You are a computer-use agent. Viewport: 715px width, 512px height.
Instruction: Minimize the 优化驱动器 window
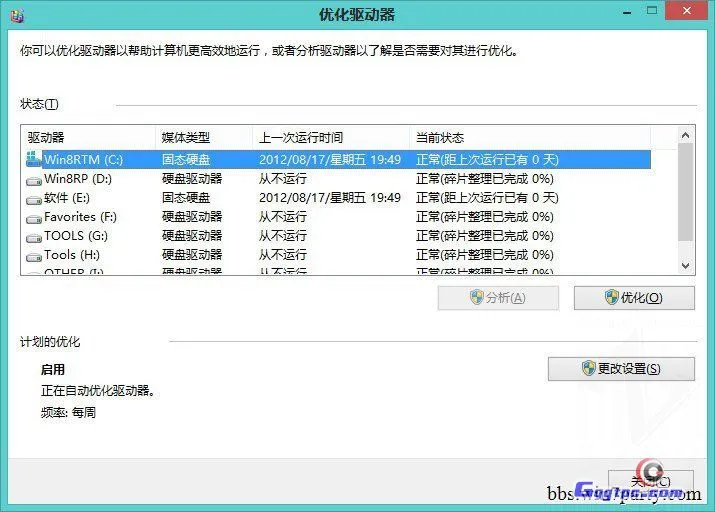tap(627, 12)
